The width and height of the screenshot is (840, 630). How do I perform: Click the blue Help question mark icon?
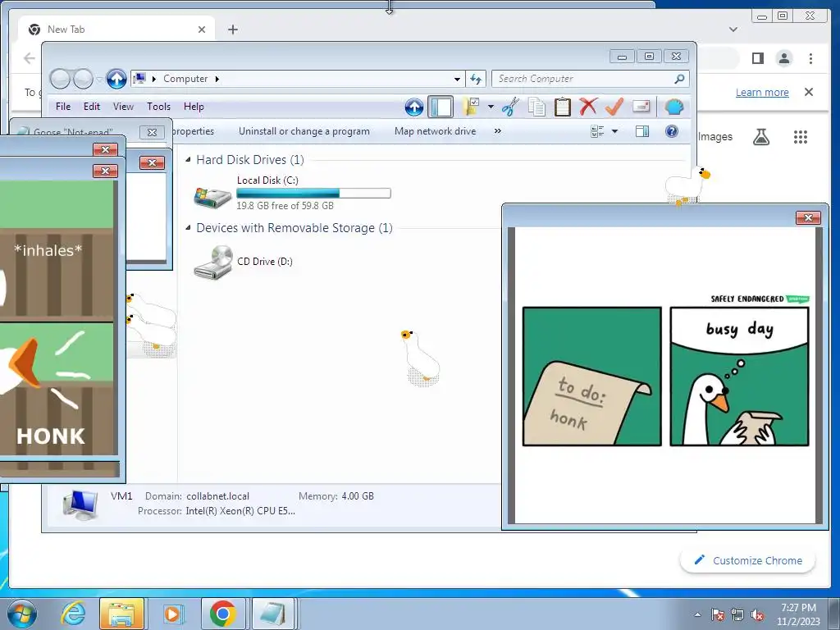tap(671, 131)
